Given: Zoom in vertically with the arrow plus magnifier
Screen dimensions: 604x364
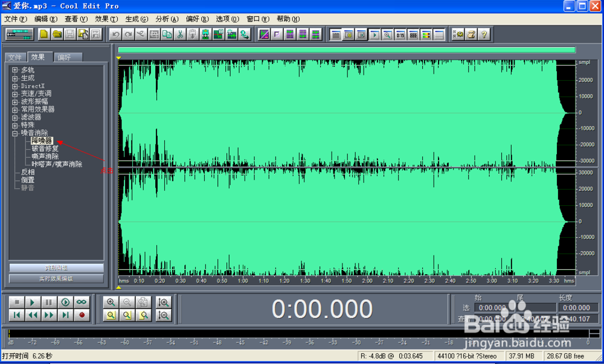Looking at the screenshot, I should click(x=164, y=302).
